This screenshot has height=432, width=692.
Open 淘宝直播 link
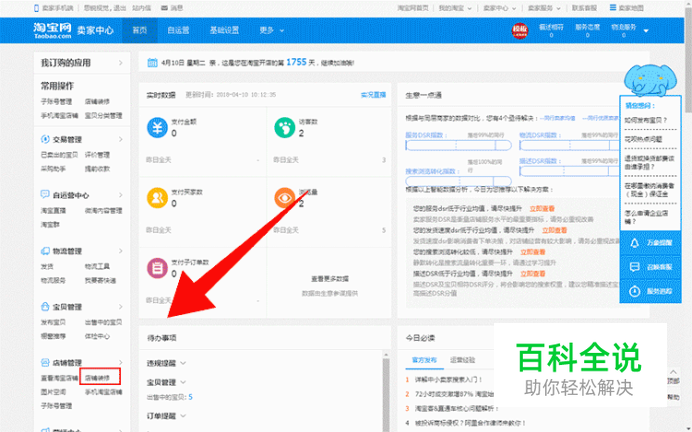click(53, 210)
